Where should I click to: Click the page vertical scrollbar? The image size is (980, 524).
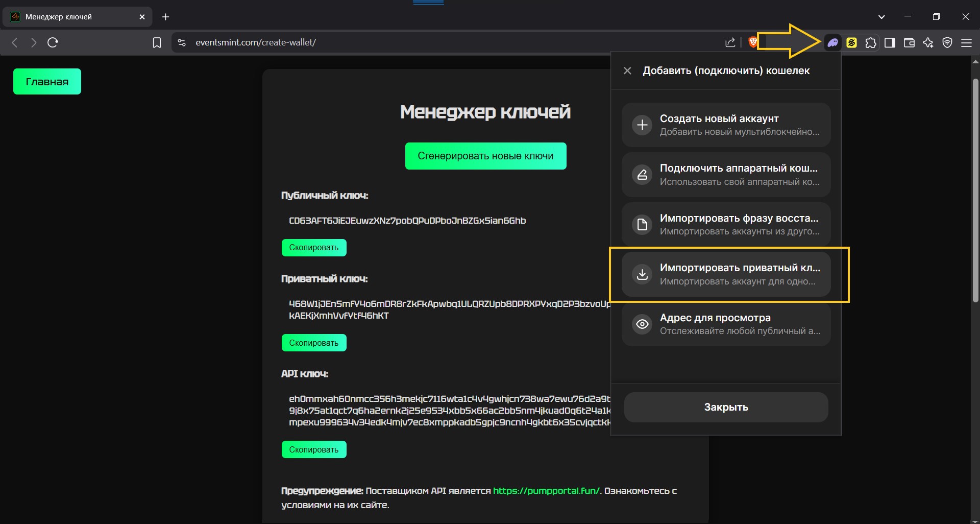(x=975, y=189)
